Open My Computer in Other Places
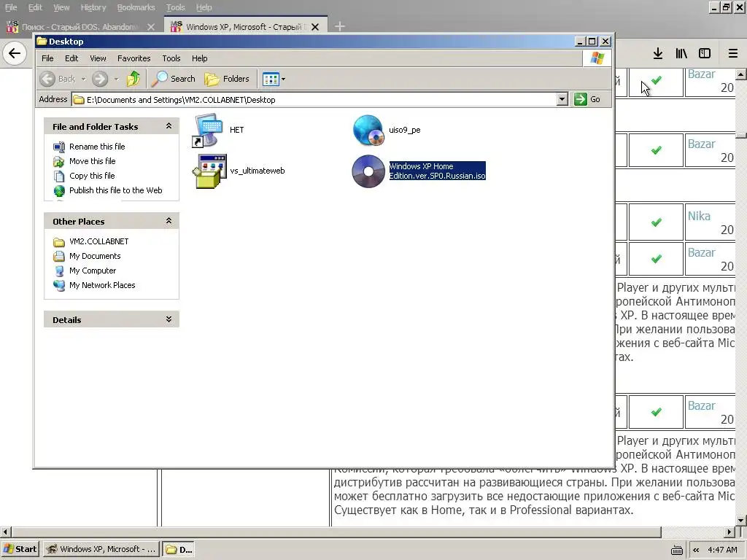747x560 pixels. tap(93, 271)
